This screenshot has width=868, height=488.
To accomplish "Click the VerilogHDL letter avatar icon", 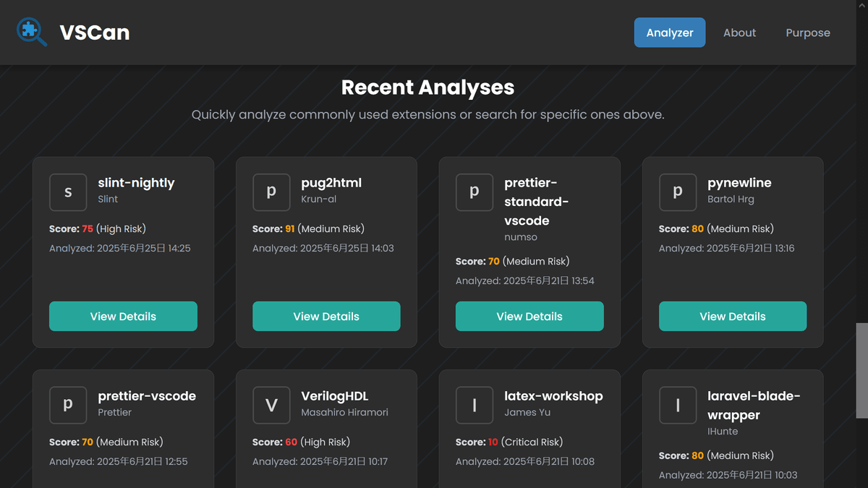I will point(271,406).
